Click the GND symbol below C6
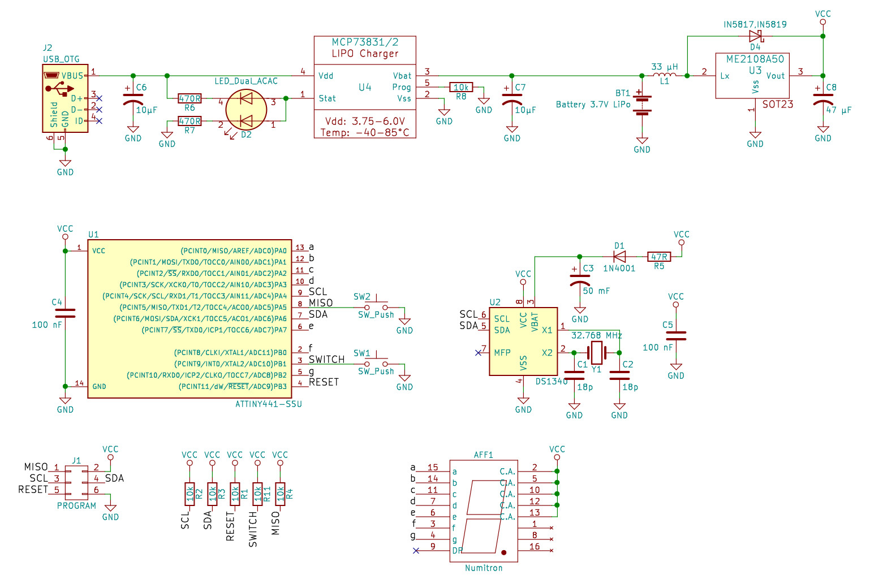870x588 pixels. (x=133, y=132)
